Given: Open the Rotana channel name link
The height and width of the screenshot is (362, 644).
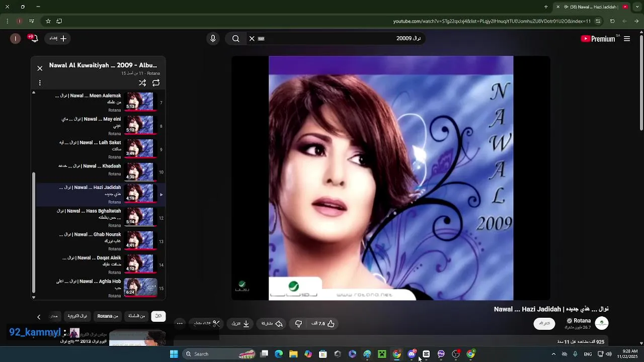Looking at the screenshot, I should point(582,321).
